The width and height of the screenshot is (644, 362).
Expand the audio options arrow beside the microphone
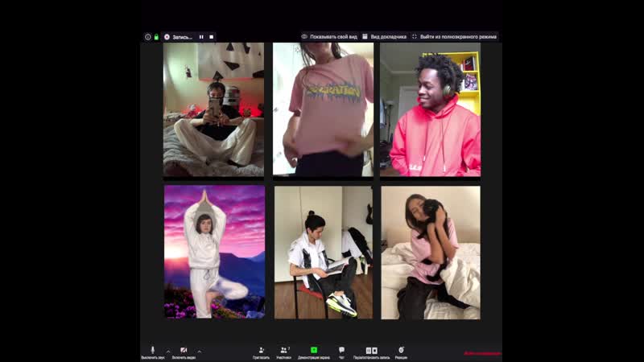point(168,352)
